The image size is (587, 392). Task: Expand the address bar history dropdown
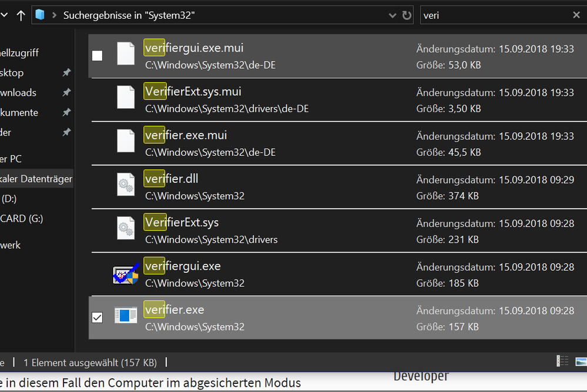(393, 15)
